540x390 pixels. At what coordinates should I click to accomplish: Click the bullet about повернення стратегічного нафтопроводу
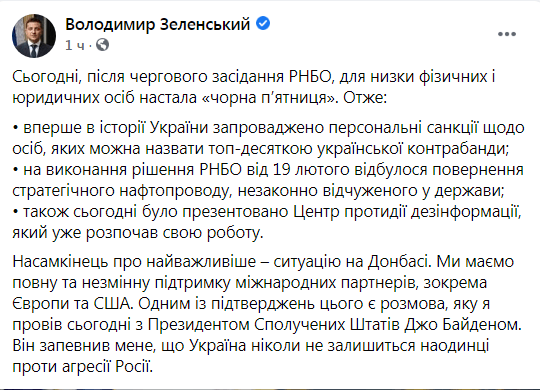coord(268,180)
